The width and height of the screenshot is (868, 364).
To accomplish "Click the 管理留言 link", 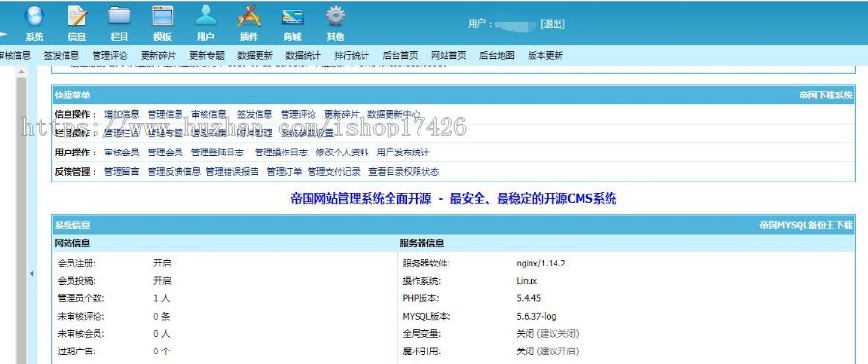I will tap(122, 172).
